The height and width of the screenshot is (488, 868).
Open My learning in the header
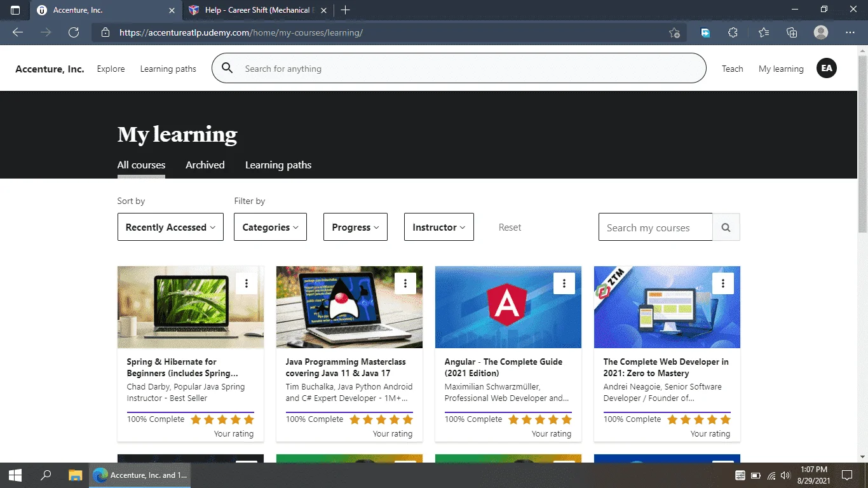point(781,69)
